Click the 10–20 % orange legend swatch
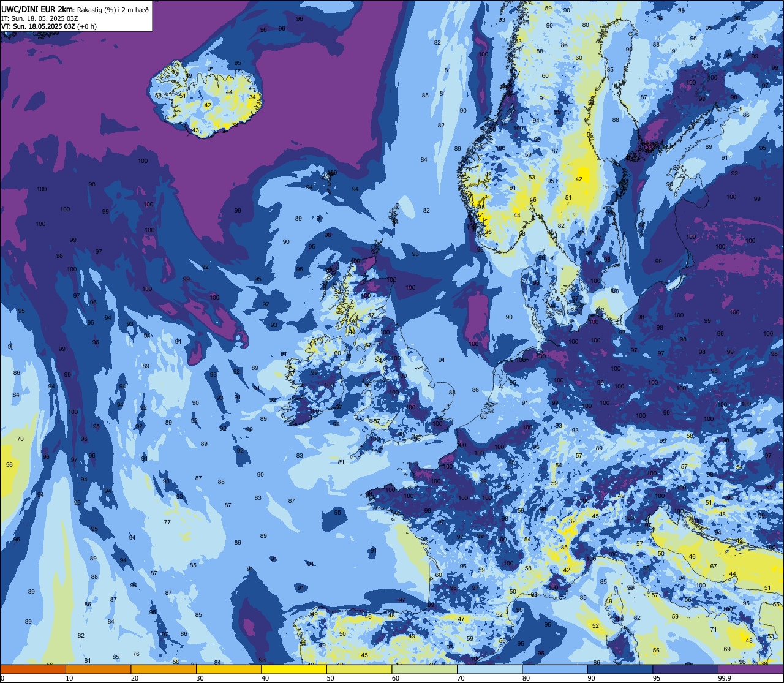The width and height of the screenshot is (784, 683). pos(98,669)
